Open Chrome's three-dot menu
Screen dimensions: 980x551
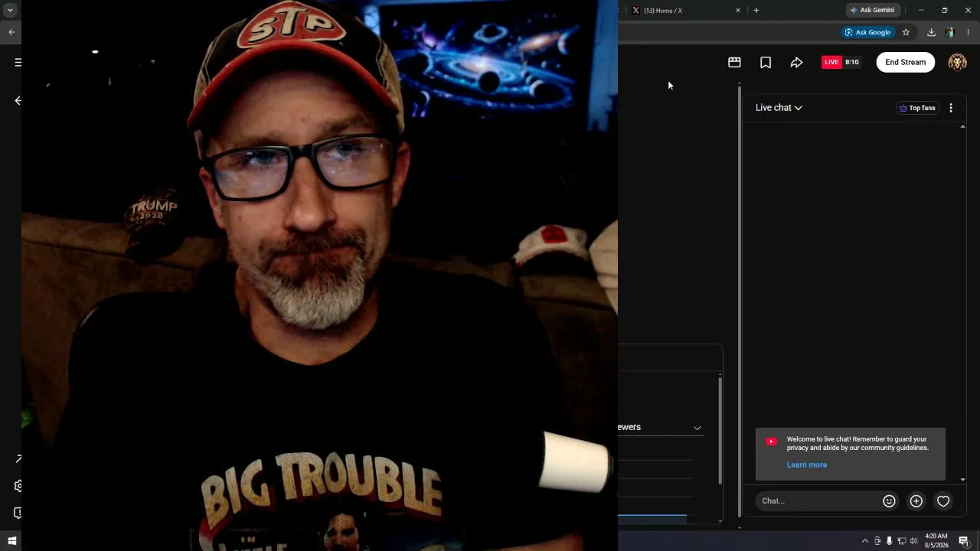coord(968,32)
